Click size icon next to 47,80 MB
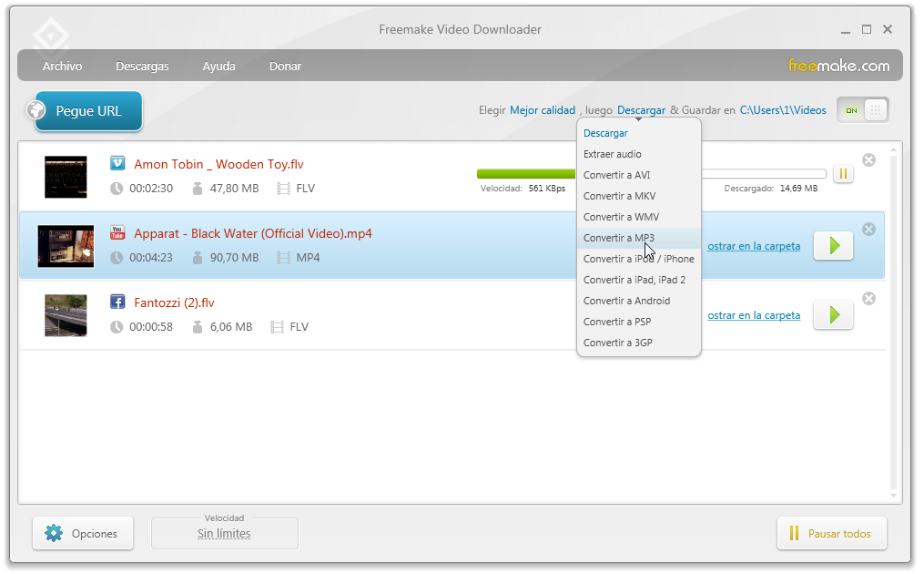924x574 pixels. pos(198,189)
